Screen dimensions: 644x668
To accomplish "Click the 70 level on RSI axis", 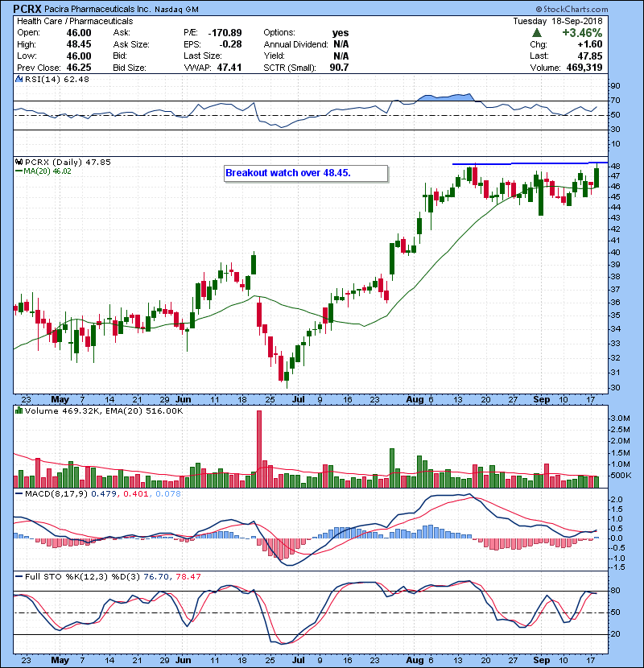I will pos(615,101).
